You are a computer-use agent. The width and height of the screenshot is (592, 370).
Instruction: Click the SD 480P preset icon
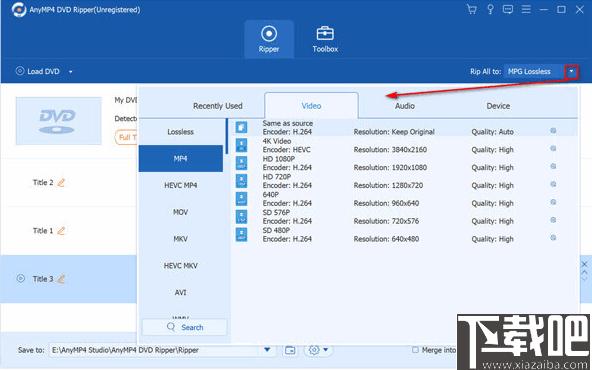(x=241, y=234)
